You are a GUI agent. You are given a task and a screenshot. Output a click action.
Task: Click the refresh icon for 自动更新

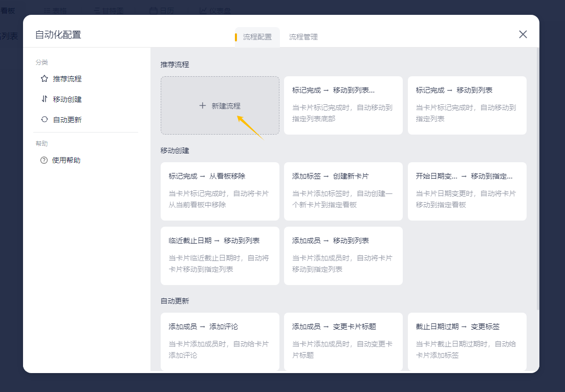click(x=45, y=120)
